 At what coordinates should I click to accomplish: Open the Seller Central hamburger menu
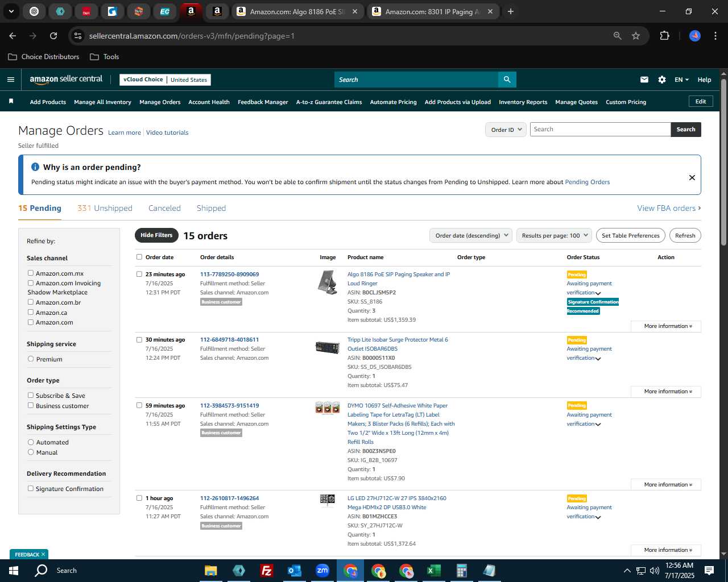[10, 80]
